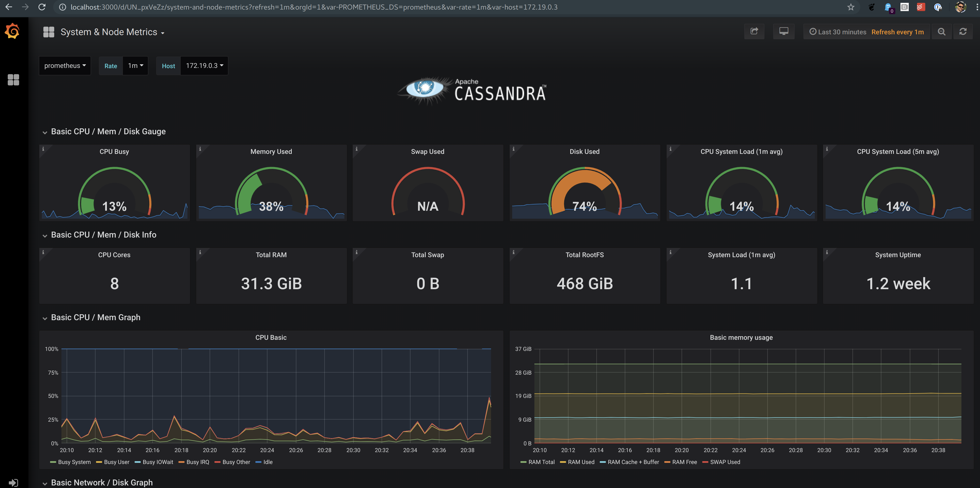Select the System & Node Metrics title menu
The width and height of the screenshot is (980, 488).
[x=113, y=31]
